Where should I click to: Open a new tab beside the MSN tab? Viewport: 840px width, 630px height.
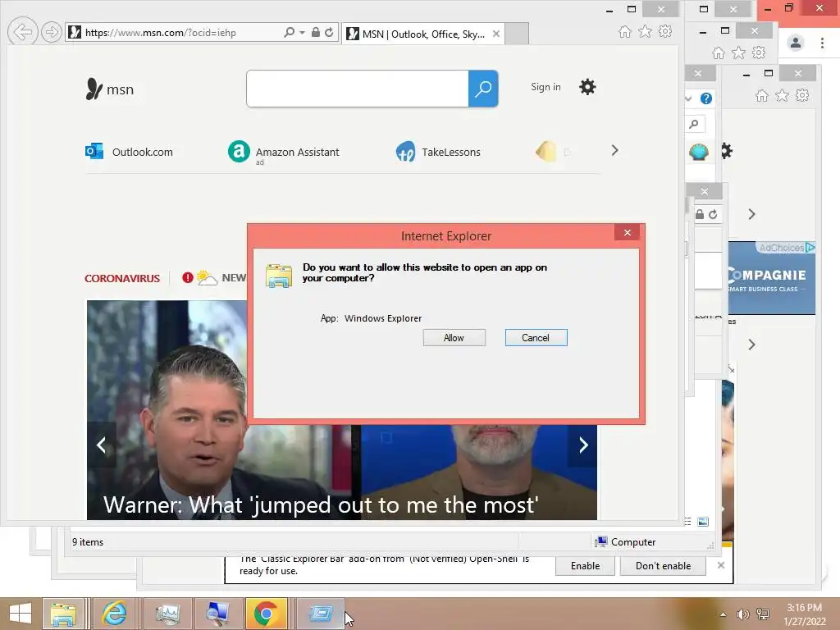coord(517,33)
